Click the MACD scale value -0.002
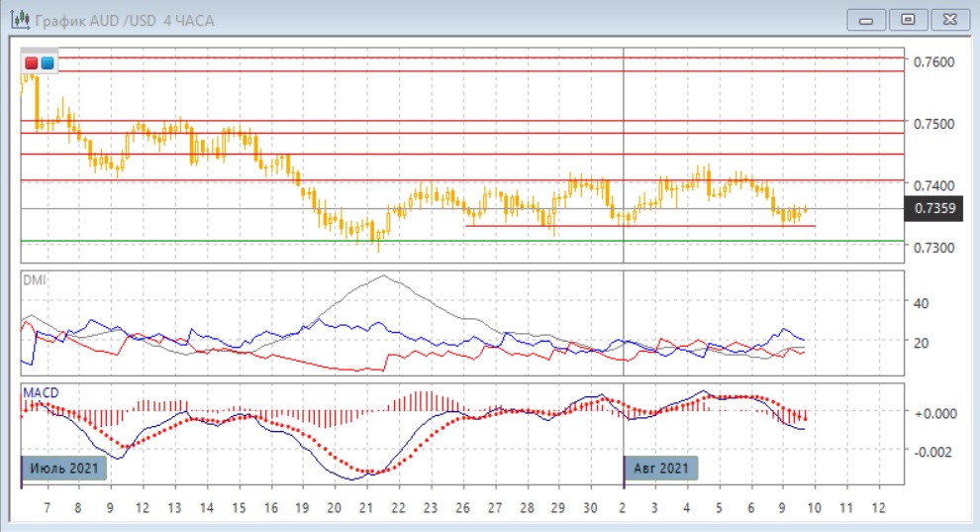Screen dimensions: 980x532 pyautogui.click(x=932, y=452)
